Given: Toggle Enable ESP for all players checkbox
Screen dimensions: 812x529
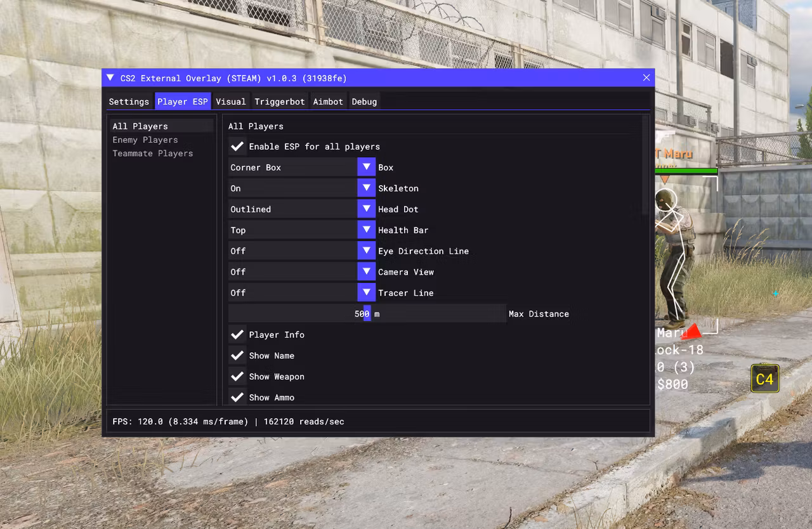Looking at the screenshot, I should (237, 147).
